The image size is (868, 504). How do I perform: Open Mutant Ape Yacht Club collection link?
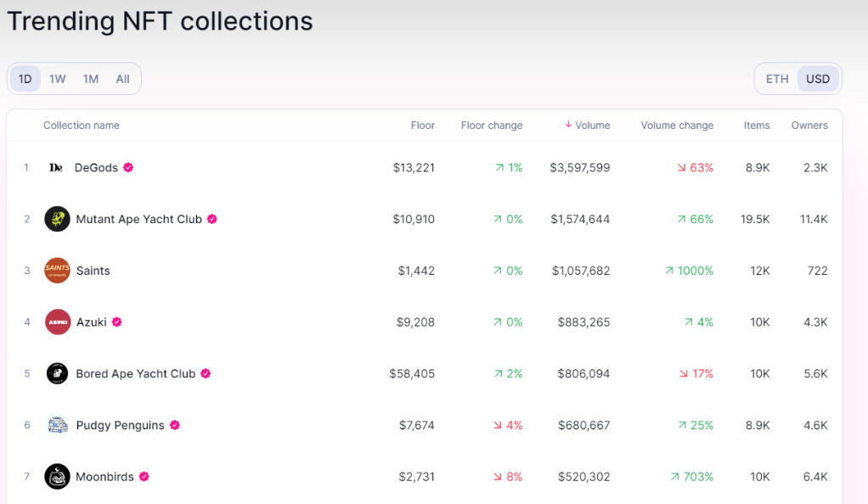point(139,219)
